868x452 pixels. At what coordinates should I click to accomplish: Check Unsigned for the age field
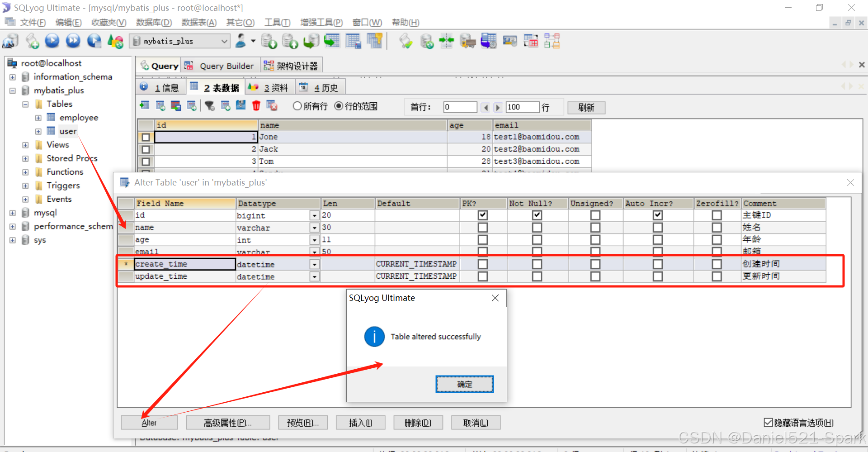click(x=595, y=240)
